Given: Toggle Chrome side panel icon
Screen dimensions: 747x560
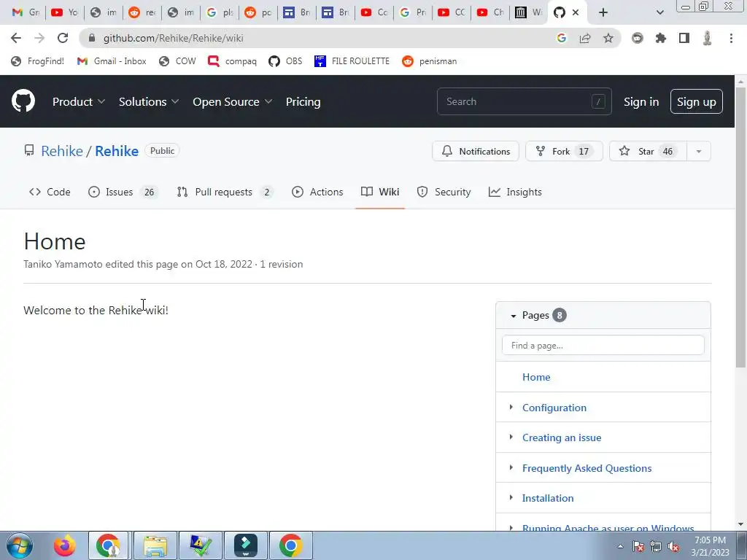Looking at the screenshot, I should click(x=684, y=38).
